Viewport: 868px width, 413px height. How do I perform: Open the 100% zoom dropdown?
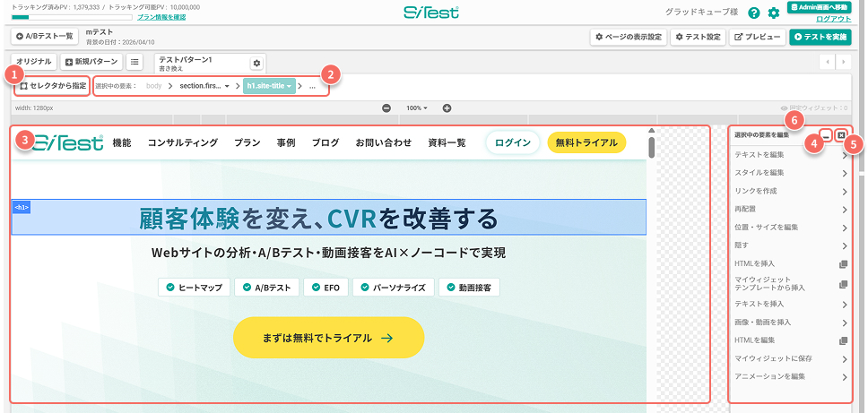click(x=417, y=108)
